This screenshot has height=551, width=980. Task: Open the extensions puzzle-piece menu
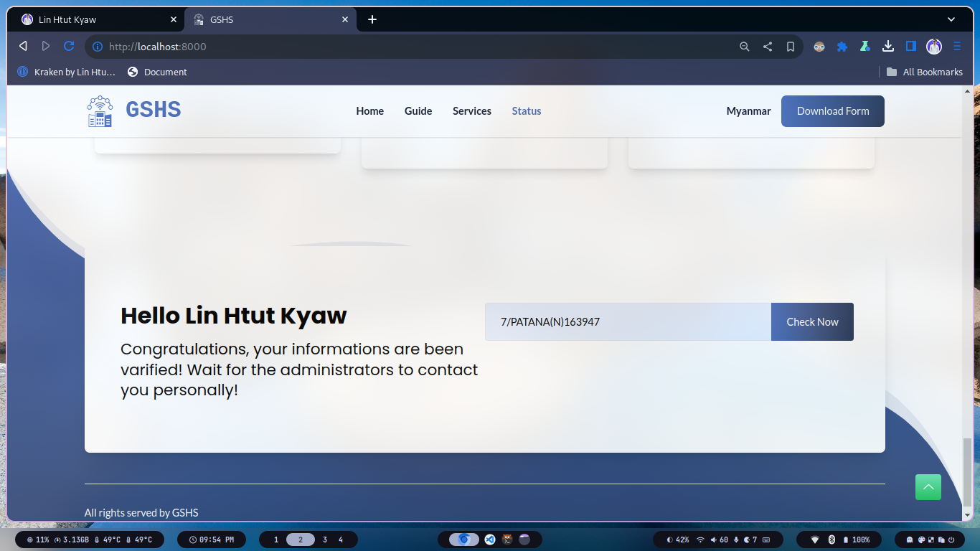pyautogui.click(x=842, y=47)
